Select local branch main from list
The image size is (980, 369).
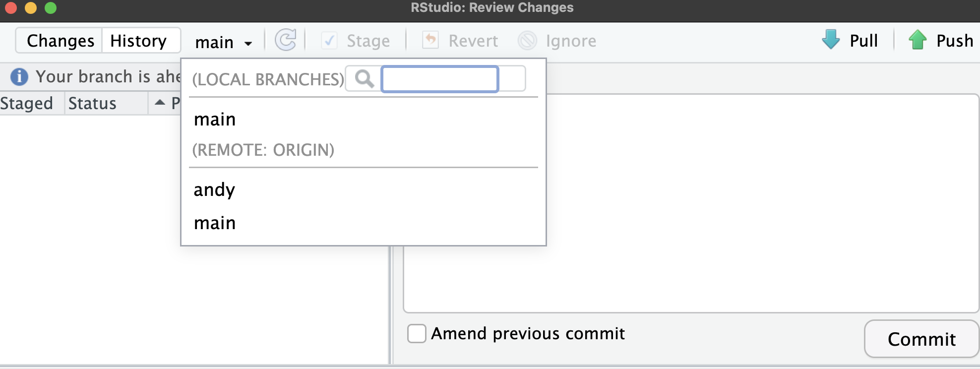click(215, 120)
